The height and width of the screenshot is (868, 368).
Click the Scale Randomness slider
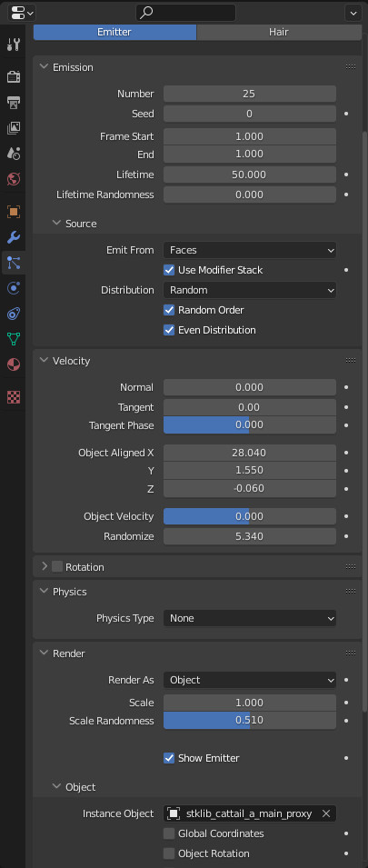250,720
